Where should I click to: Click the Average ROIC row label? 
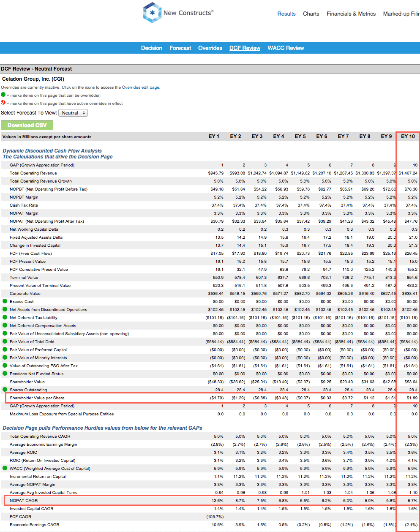(x=24, y=453)
